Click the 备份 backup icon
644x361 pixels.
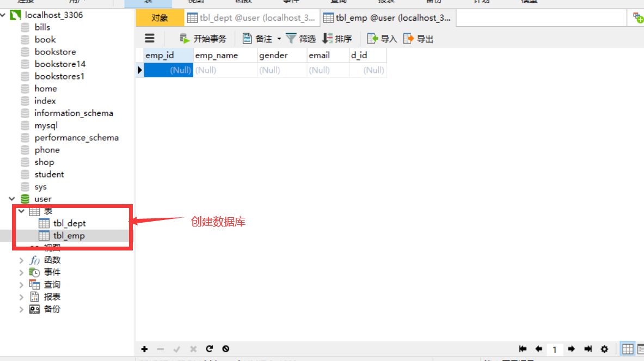[34, 309]
